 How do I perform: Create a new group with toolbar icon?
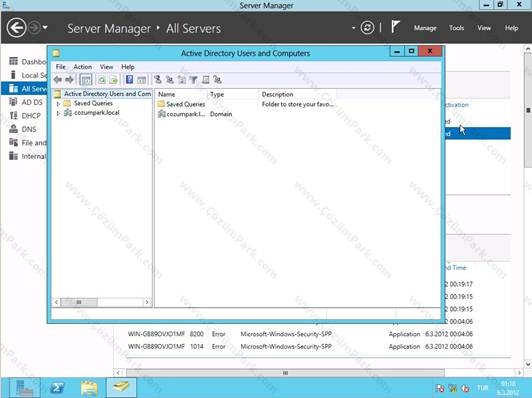pos(170,80)
